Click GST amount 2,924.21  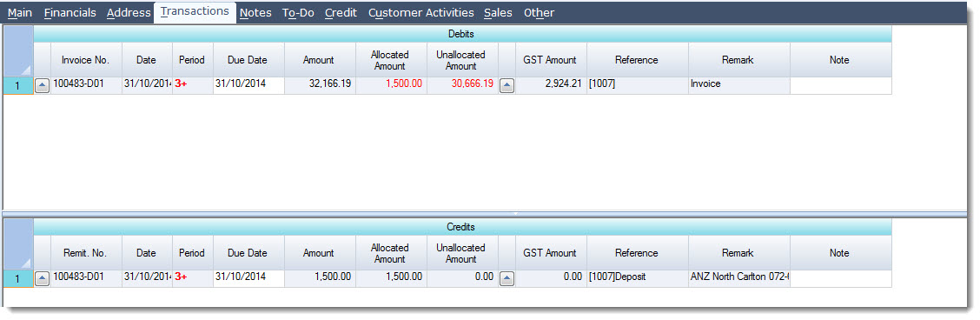pyautogui.click(x=551, y=86)
